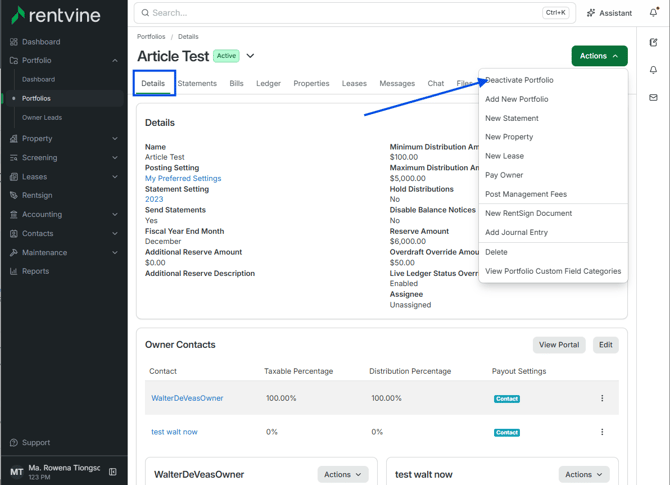Open test walt now contact link
Image resolution: width=670 pixels, height=485 pixels.
[174, 432]
